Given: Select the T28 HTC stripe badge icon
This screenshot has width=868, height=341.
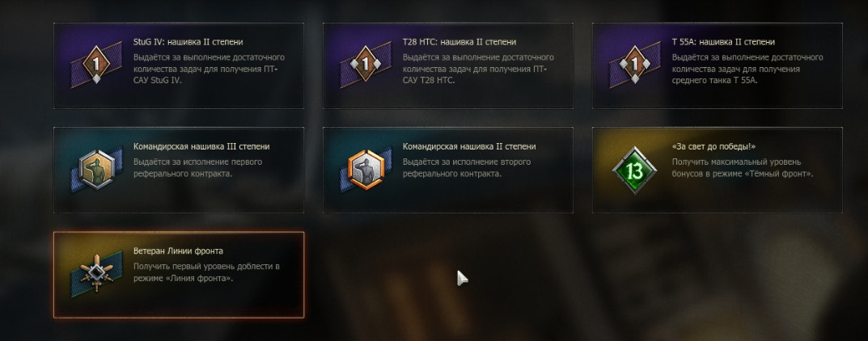Looking at the screenshot, I should click(x=366, y=65).
